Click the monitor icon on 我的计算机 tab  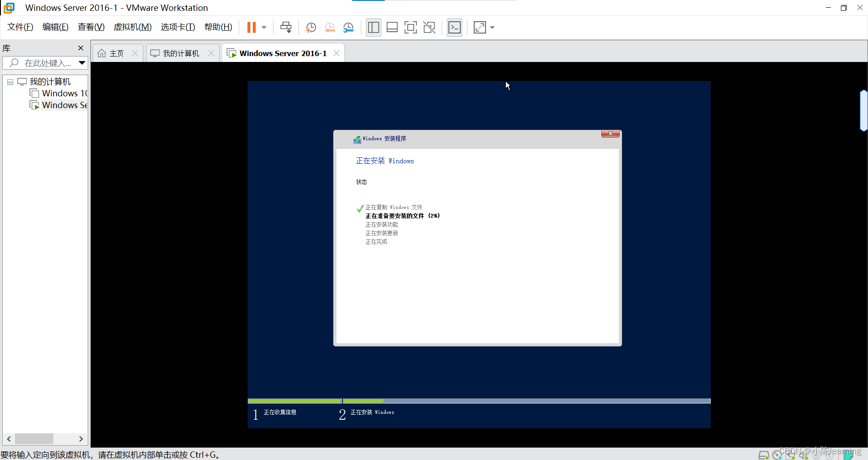click(155, 53)
